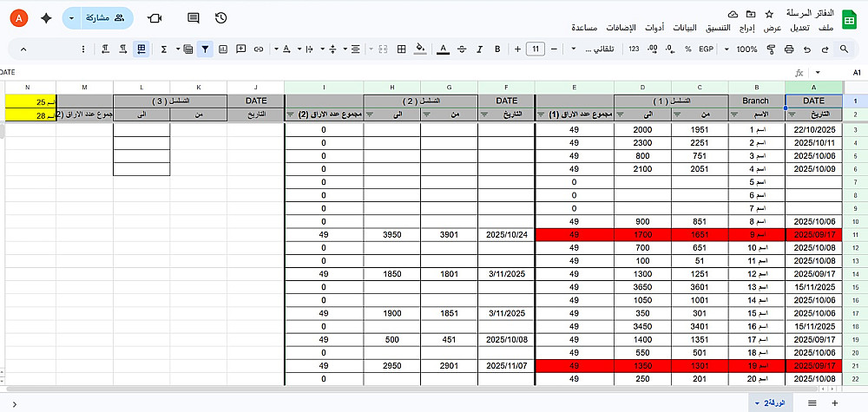The width and height of the screenshot is (868, 412).
Task: Open version history clock icon
Action: point(220,18)
